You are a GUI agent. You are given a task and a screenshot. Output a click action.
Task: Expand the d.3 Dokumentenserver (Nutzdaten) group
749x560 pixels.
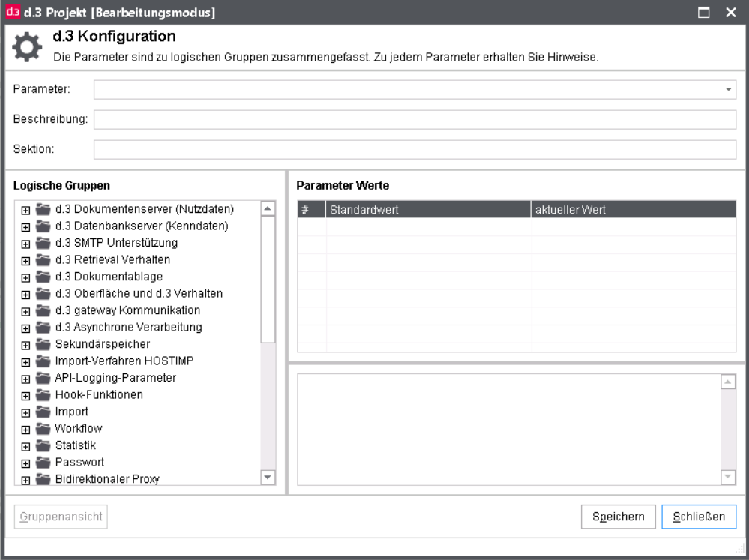[x=25, y=210]
